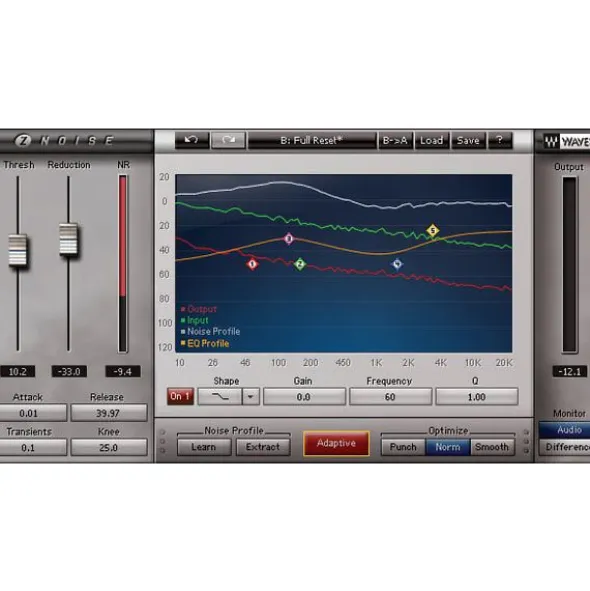The width and height of the screenshot is (590, 591).
Task: Click the B->A copy button
Action: (395, 140)
